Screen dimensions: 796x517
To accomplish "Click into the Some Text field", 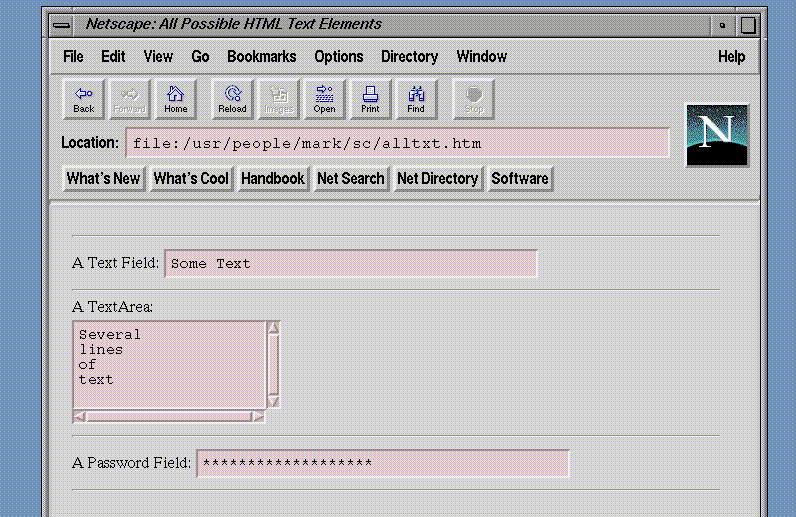I will click(x=350, y=264).
